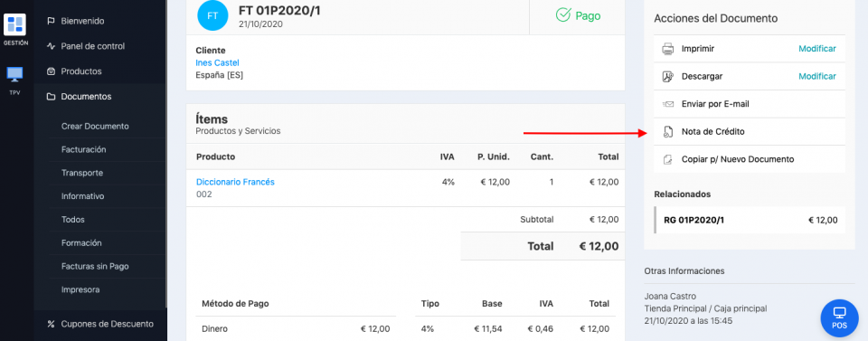Open client Ines Castel link

(x=218, y=62)
